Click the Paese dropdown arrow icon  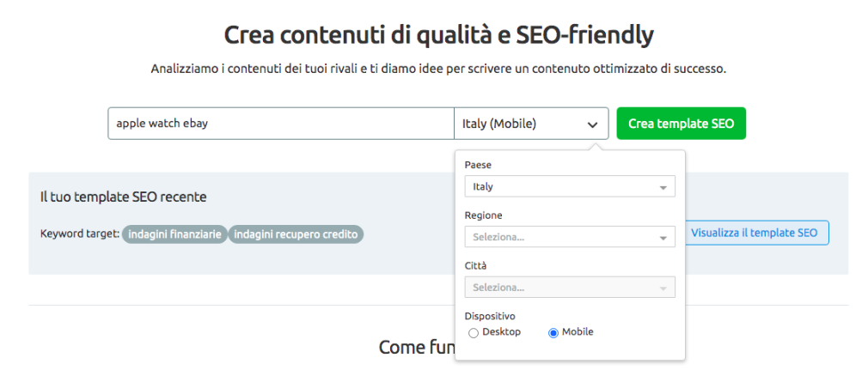pos(663,187)
